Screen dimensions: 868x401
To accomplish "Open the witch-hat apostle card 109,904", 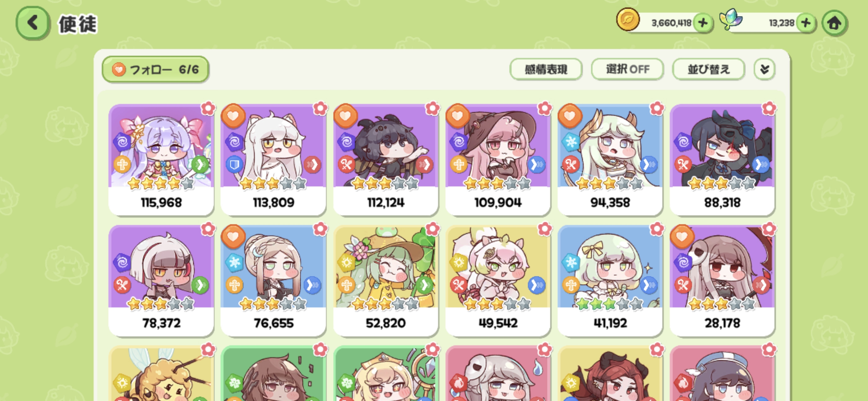I will [498, 159].
